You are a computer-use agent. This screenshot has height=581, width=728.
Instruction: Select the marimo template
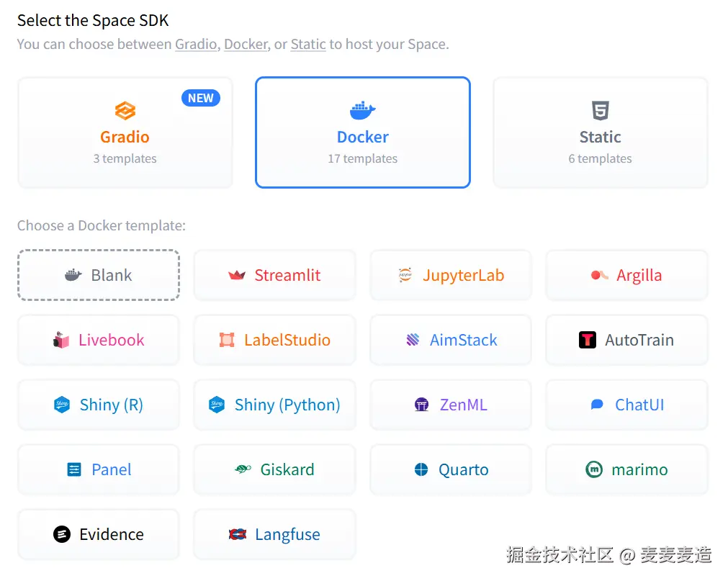pyautogui.click(x=626, y=469)
